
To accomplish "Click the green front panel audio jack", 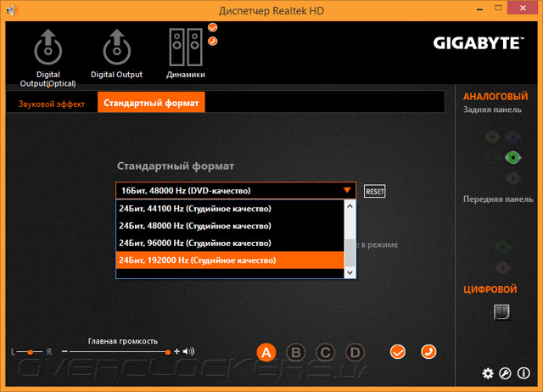I will (x=502, y=247).
